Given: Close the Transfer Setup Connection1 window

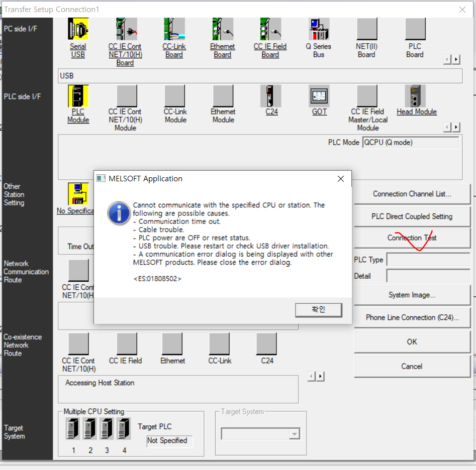Looking at the screenshot, I should tap(462, 10).
